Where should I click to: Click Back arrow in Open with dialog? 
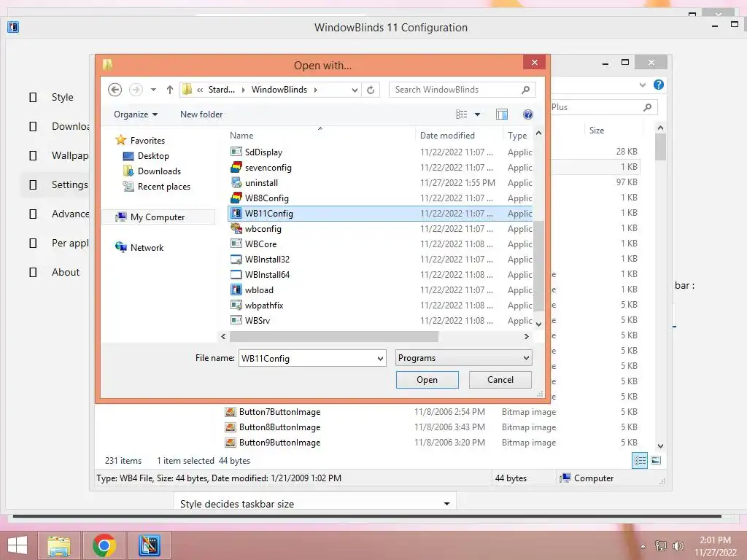point(115,90)
